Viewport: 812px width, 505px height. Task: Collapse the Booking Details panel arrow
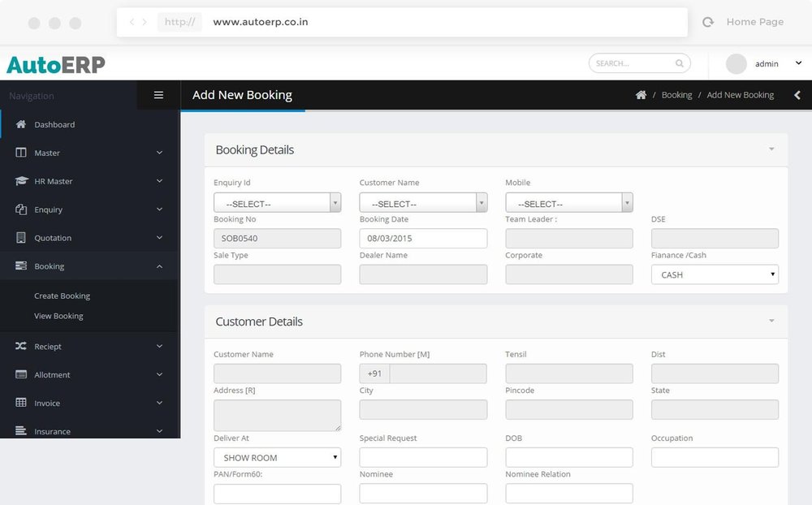point(771,149)
